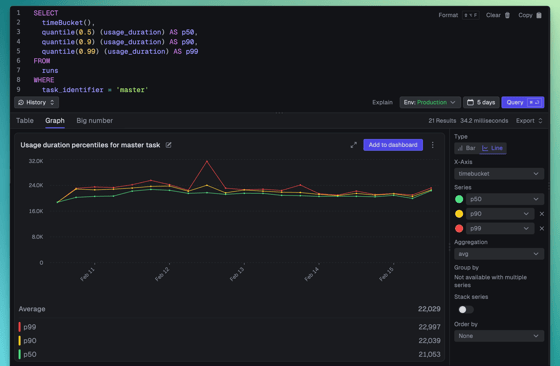Edit the chart title with pencil icon
This screenshot has height=366, width=560.
tap(168, 145)
